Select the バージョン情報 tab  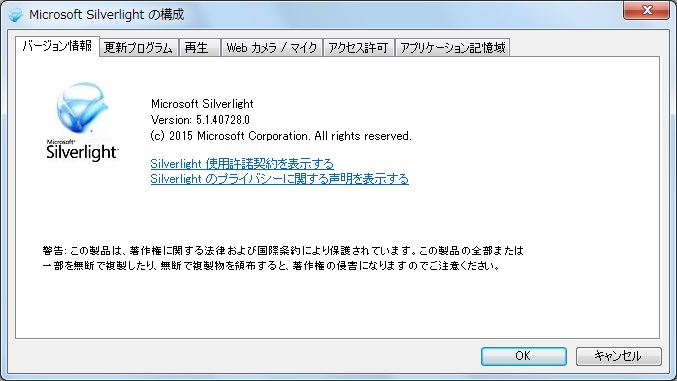click(57, 46)
